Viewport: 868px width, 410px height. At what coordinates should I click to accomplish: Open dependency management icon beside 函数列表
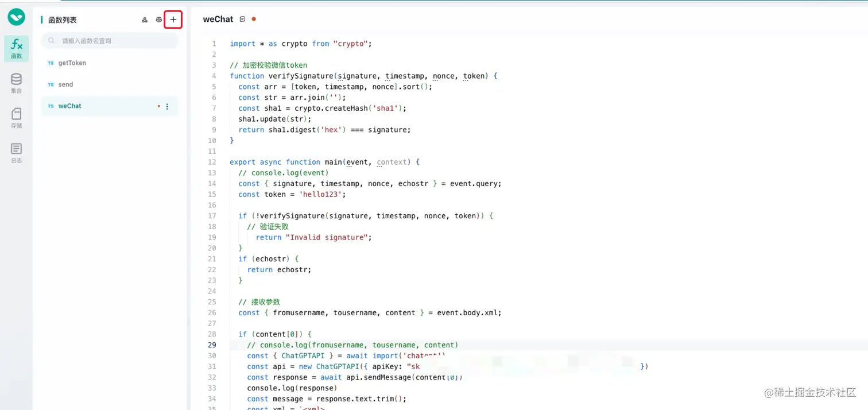145,20
